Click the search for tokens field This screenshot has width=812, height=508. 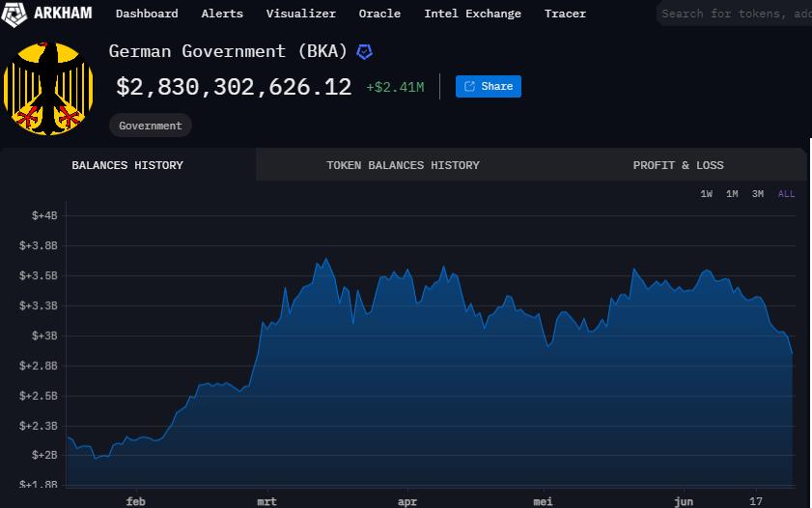pos(734,14)
